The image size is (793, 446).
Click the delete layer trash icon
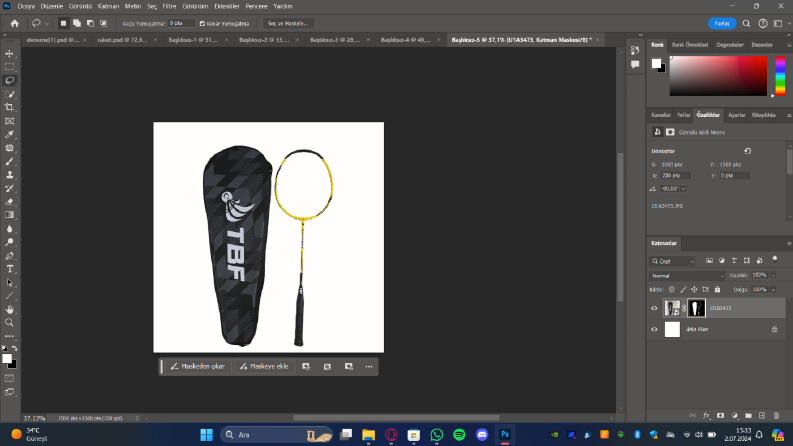[776, 416]
